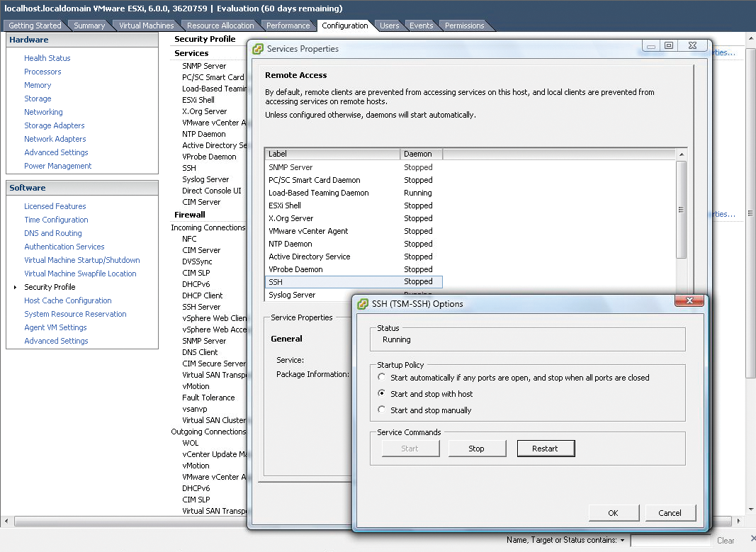Select VProbe Daemon row in list
Screen dimensions: 756x552
[354, 269]
